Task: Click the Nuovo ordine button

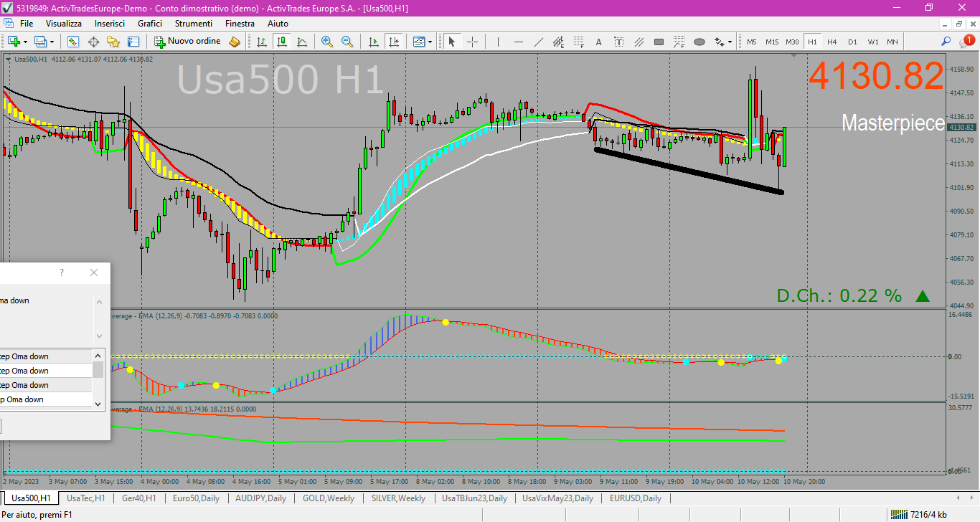Action: coord(187,42)
